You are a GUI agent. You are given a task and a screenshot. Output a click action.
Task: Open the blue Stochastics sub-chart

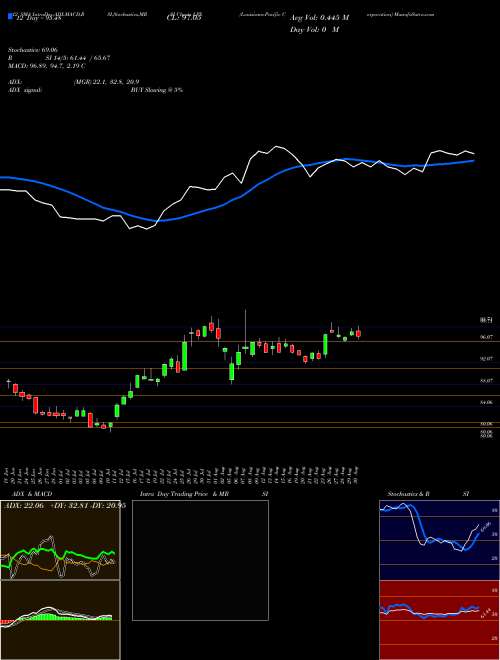coord(439,540)
